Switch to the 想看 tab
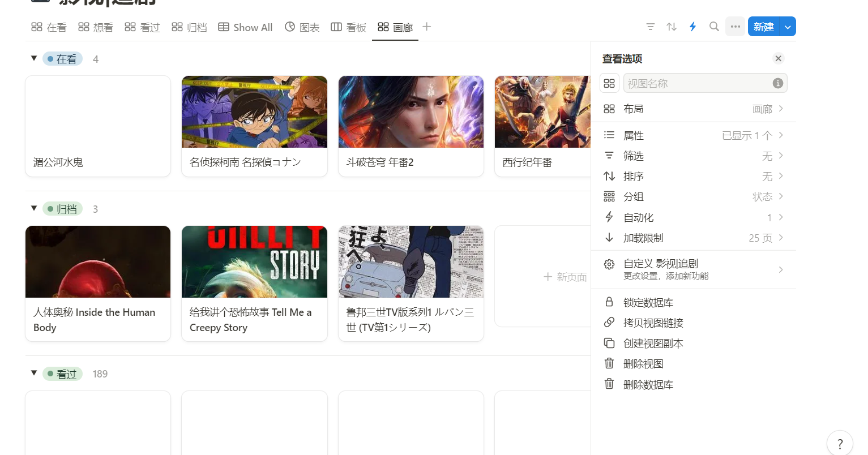Screen dimensions: 868x455 click(x=96, y=27)
